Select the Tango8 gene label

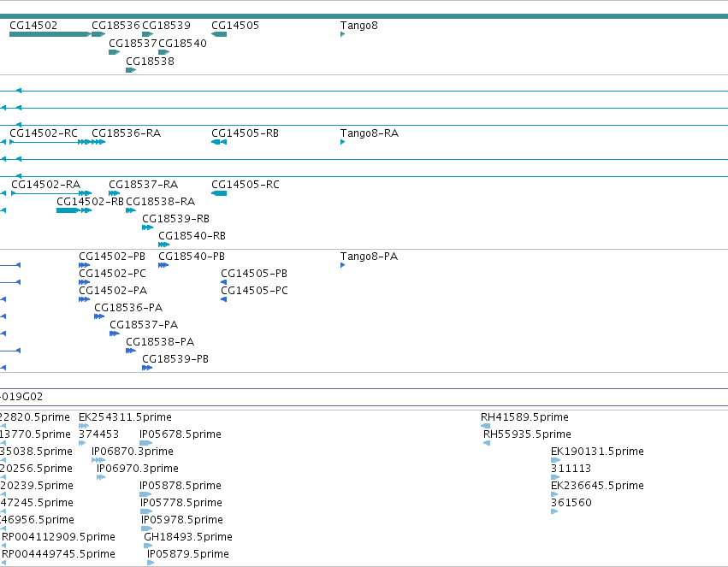[x=359, y=26]
